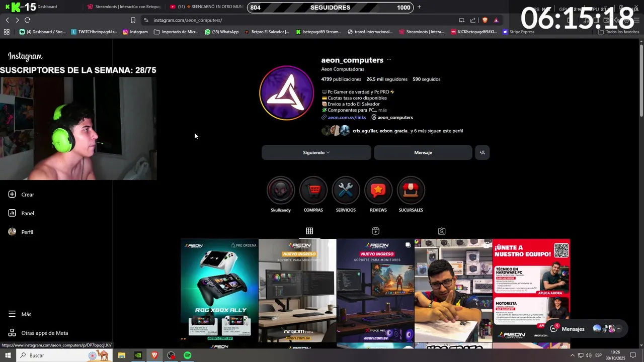Viewport: 644px width, 362px height.
Task: Click the Mensaje button
Action: click(x=423, y=152)
